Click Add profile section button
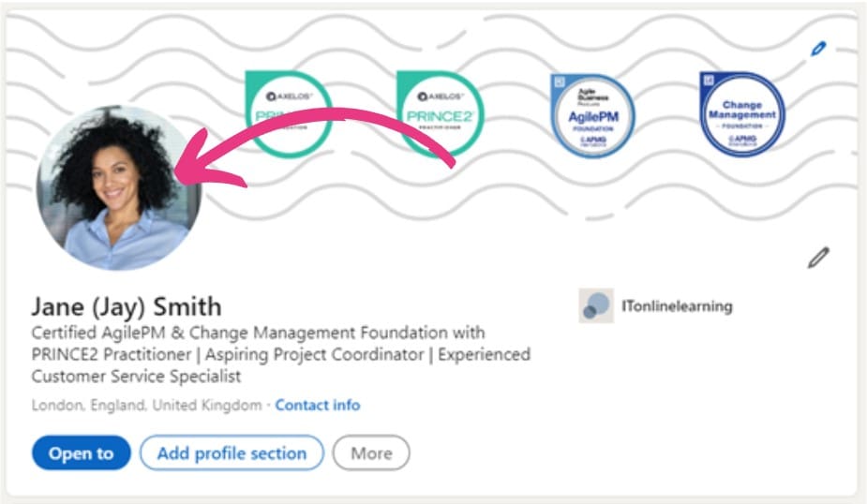 coord(232,453)
